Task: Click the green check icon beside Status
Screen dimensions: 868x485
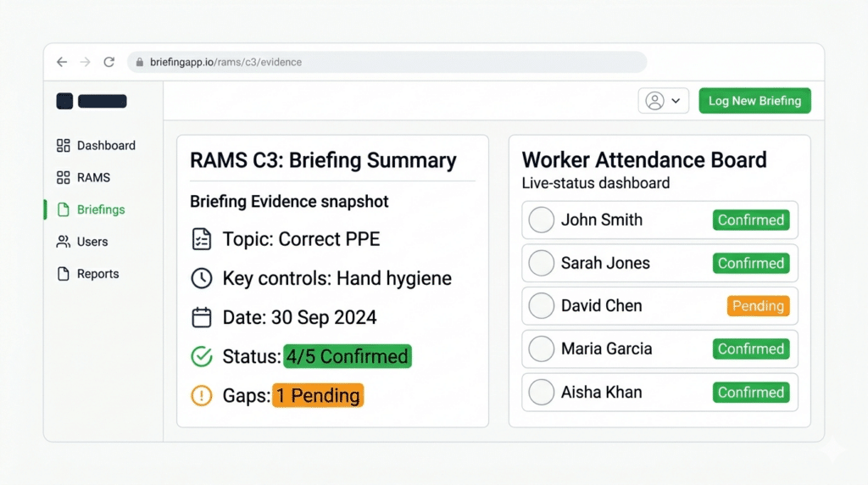Action: pyautogui.click(x=202, y=357)
